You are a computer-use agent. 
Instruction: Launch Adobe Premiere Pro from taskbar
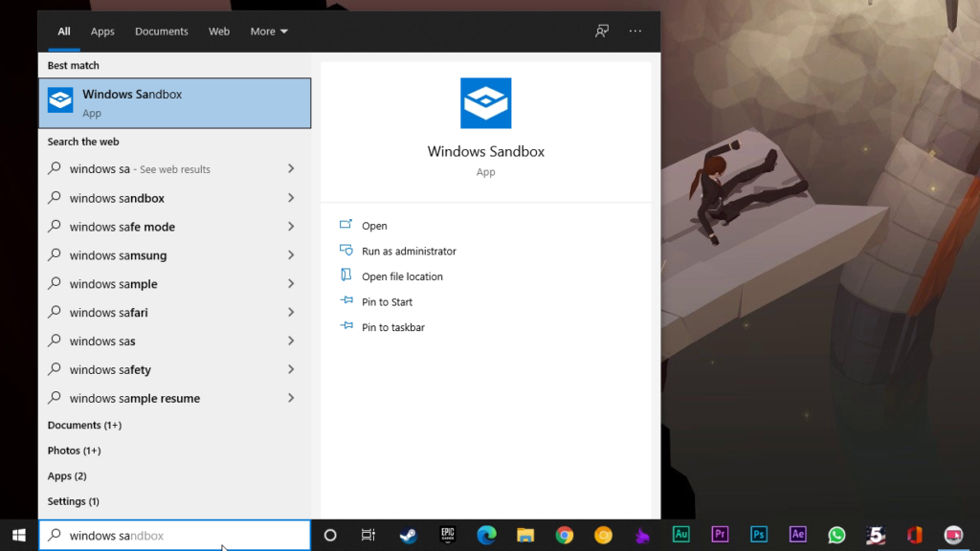[720, 535]
